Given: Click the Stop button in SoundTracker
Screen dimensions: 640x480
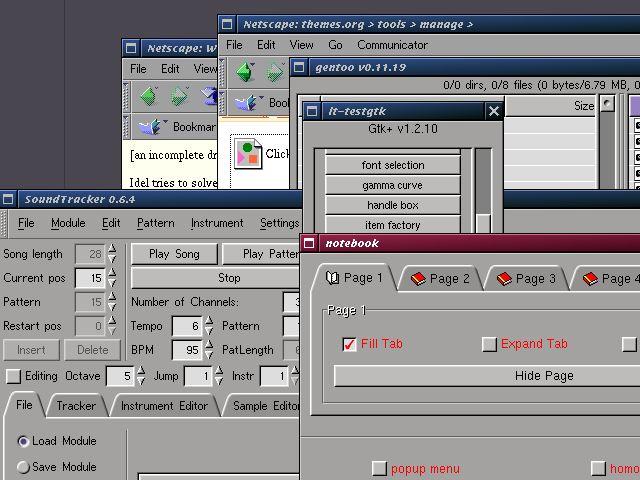Looking at the screenshot, I should pos(216,278).
